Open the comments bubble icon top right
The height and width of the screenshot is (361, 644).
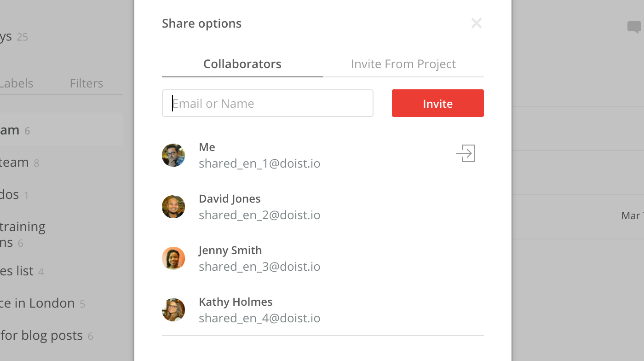(x=634, y=26)
